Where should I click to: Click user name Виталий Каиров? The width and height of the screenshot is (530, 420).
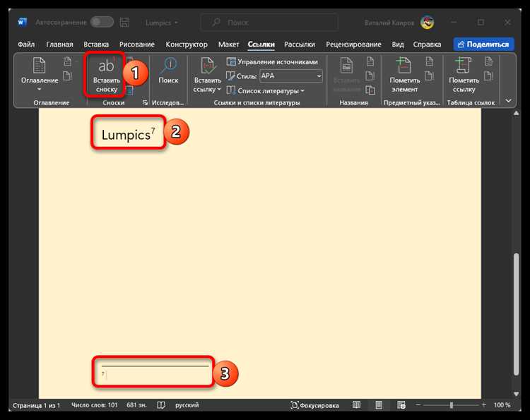click(x=389, y=23)
